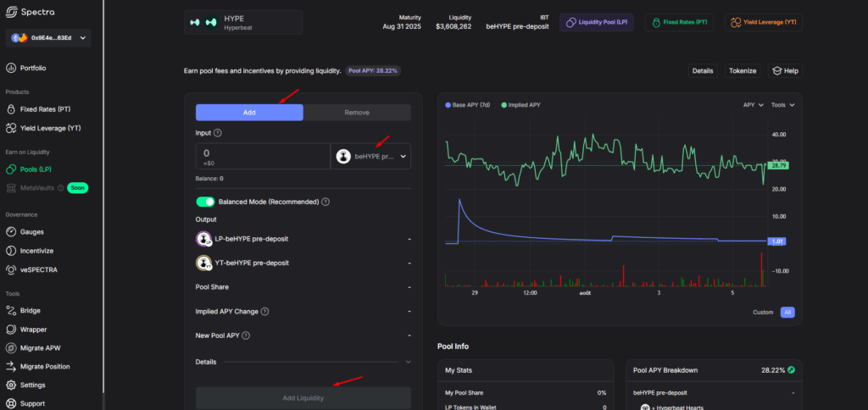The width and height of the screenshot is (868, 410).
Task: Click the Portfolio chart icon
Action: pos(10,68)
